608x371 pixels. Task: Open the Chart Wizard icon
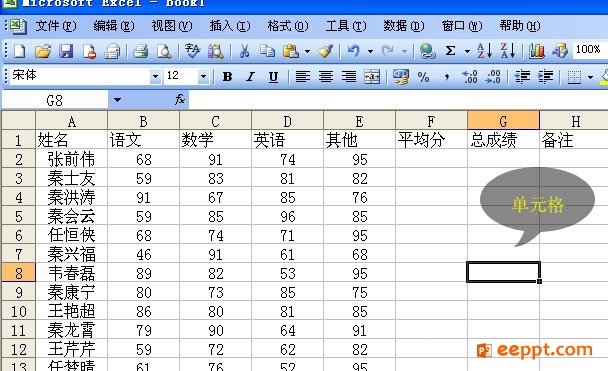coord(537,51)
